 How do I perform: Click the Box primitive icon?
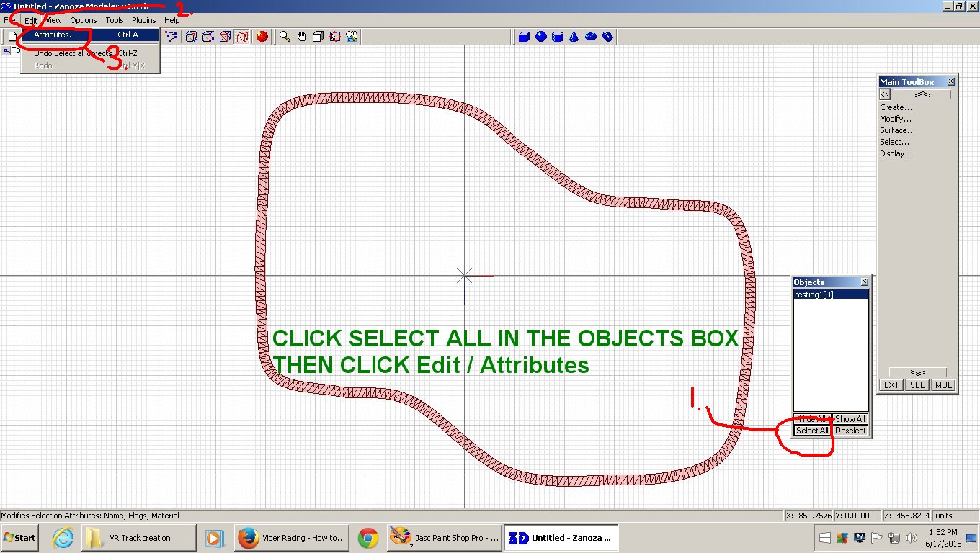(x=525, y=36)
